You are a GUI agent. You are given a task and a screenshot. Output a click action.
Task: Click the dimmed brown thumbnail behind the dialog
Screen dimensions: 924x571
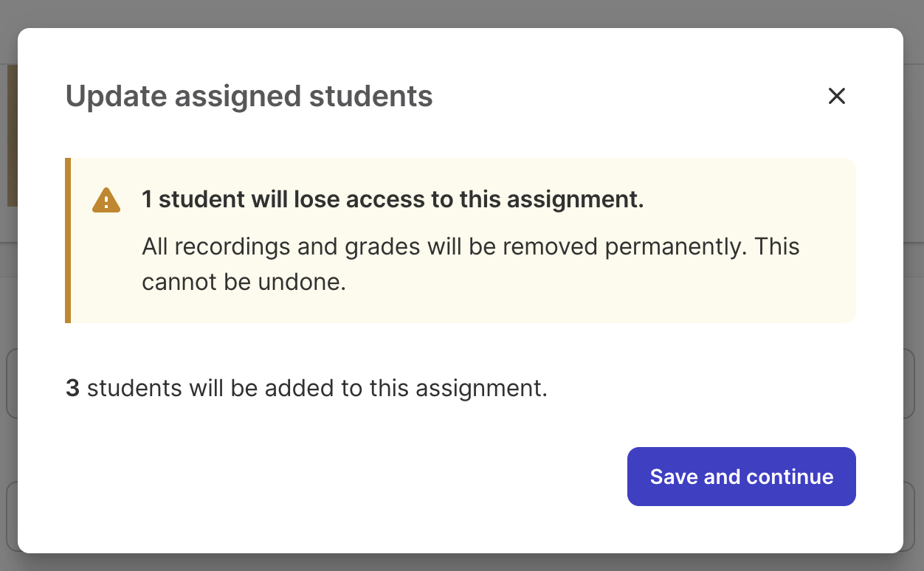[x=12, y=136]
